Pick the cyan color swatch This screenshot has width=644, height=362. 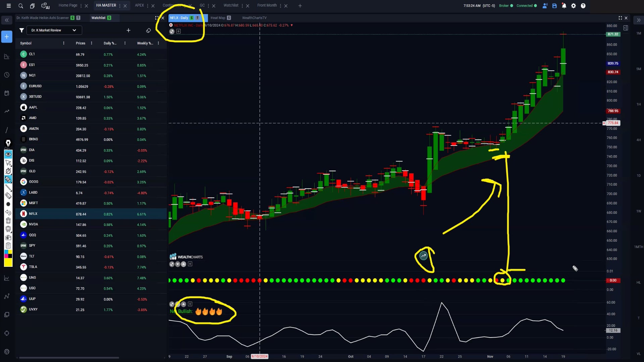[6, 252]
